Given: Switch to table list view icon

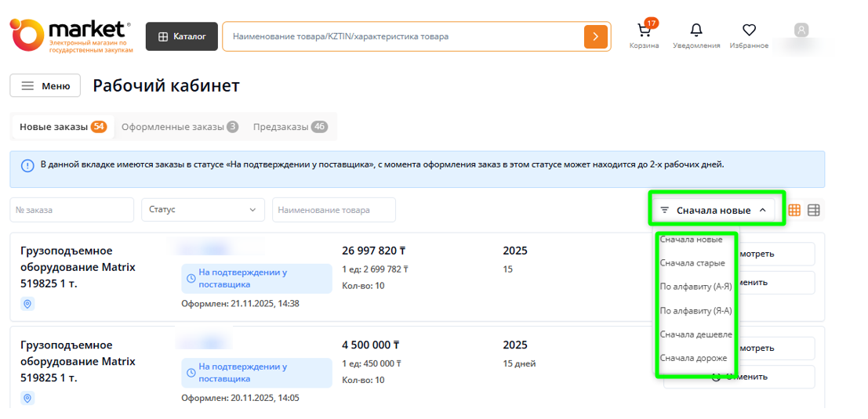Looking at the screenshot, I should [814, 210].
